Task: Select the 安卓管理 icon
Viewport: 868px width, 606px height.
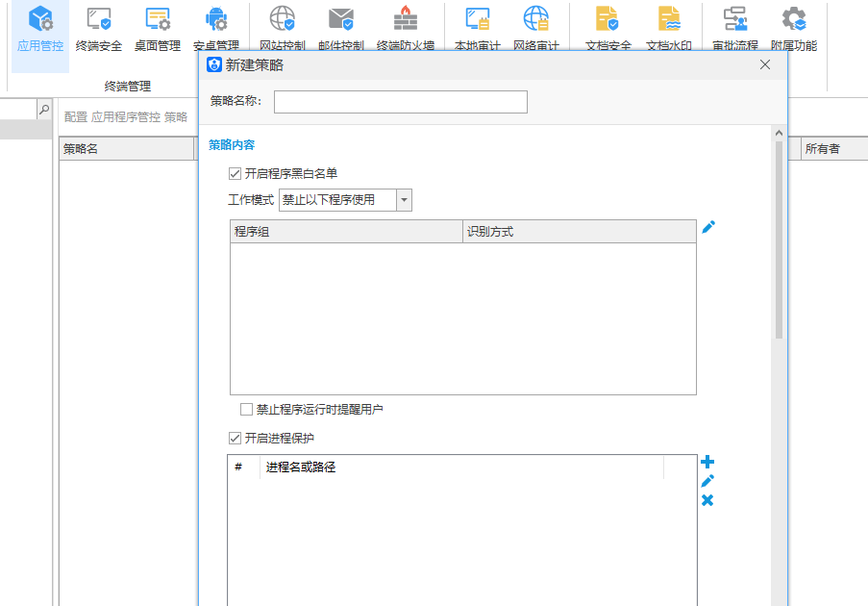Action: (x=216, y=28)
